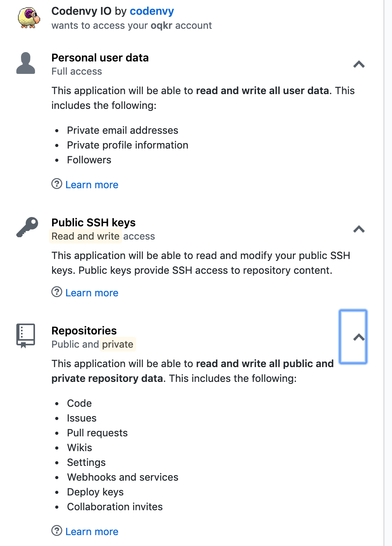392x546 pixels.
Task: Open the codenvy developer profile link
Action: point(152,11)
